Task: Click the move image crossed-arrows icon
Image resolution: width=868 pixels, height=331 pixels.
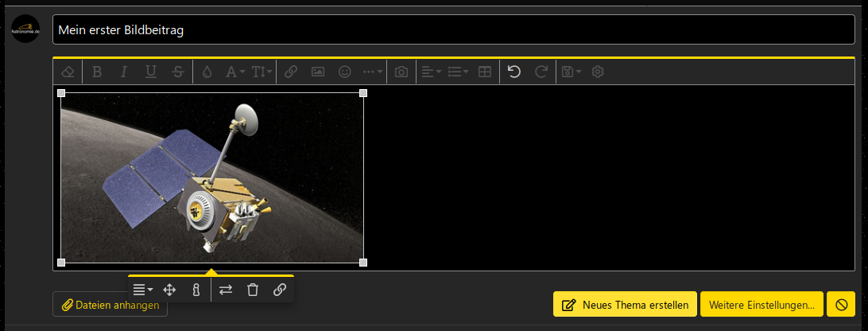Action: tap(169, 290)
